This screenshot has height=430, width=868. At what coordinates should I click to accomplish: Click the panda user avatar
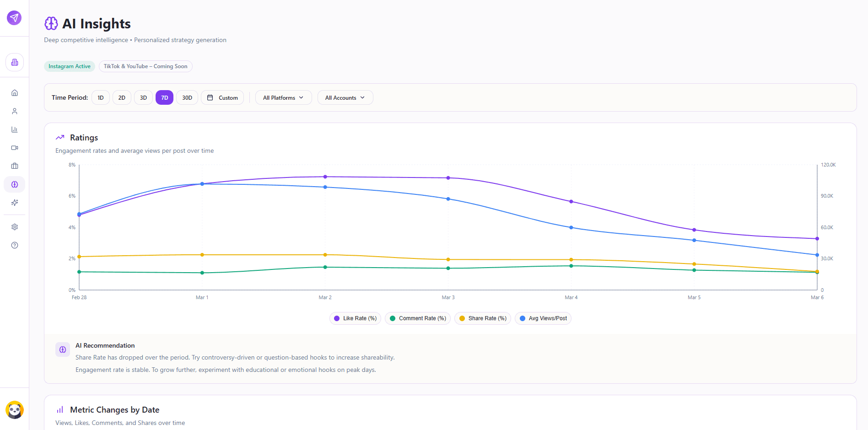[15, 410]
